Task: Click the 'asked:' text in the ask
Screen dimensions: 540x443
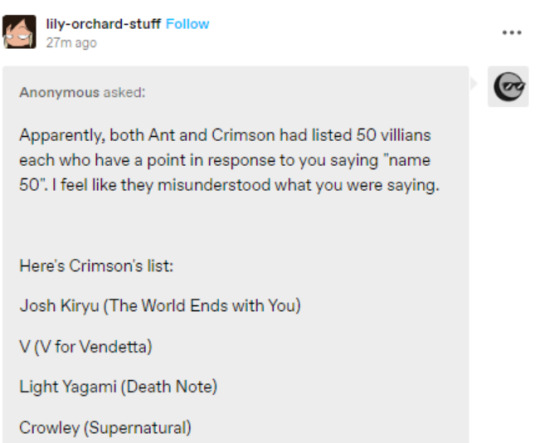Action: (124, 92)
